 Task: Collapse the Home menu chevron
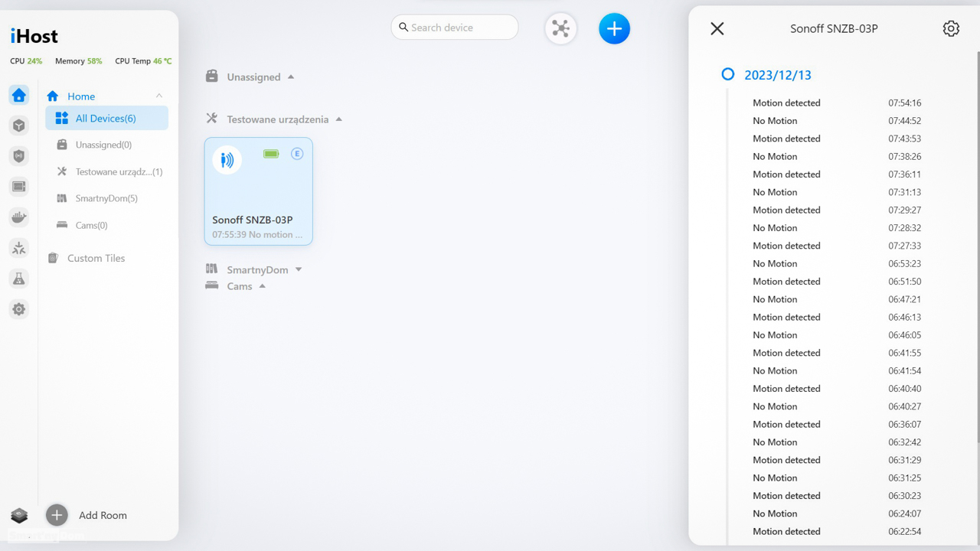159,96
